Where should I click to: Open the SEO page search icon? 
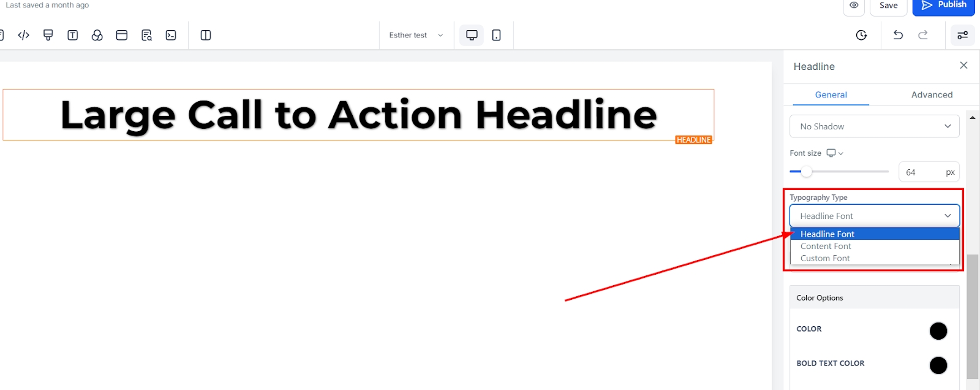[x=146, y=35]
